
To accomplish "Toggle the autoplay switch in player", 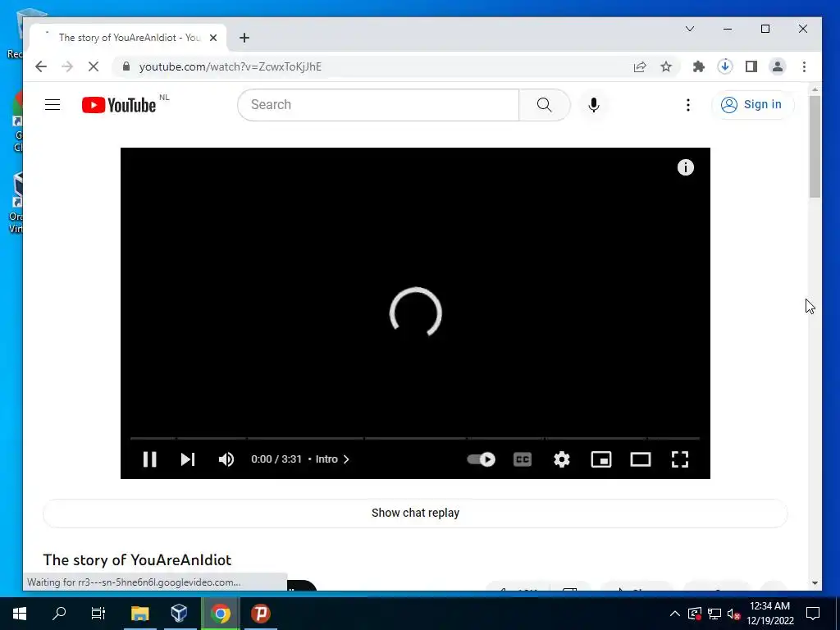I will [x=481, y=459].
